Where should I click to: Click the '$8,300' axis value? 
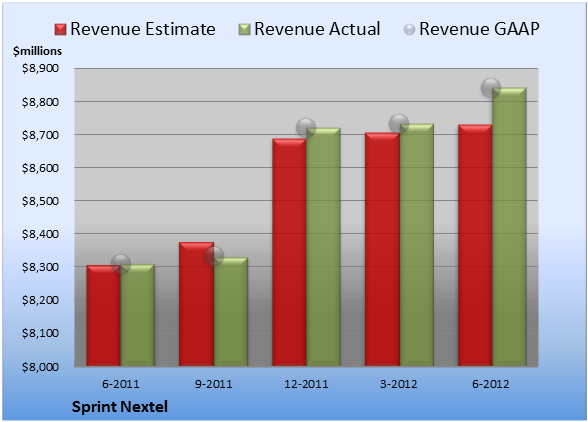pyautogui.click(x=40, y=267)
